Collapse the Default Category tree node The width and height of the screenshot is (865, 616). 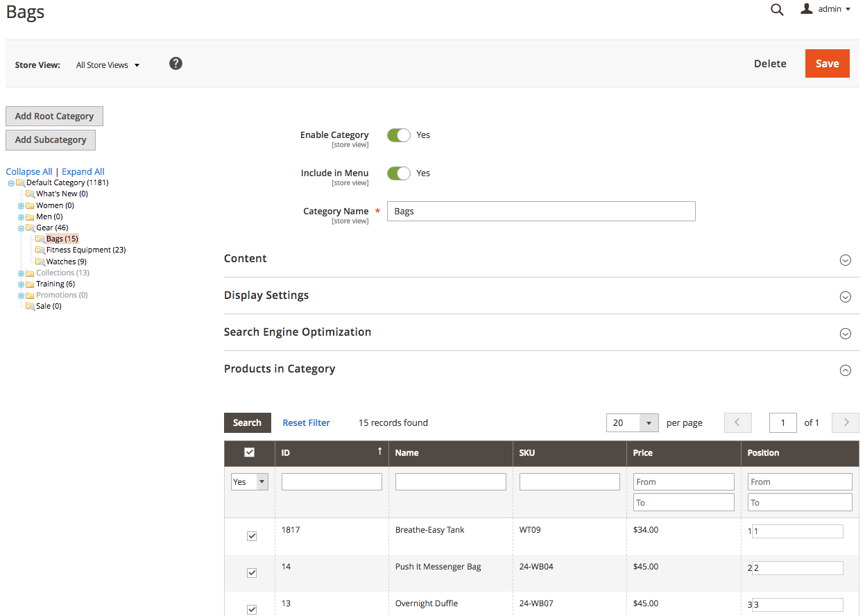pyautogui.click(x=11, y=183)
